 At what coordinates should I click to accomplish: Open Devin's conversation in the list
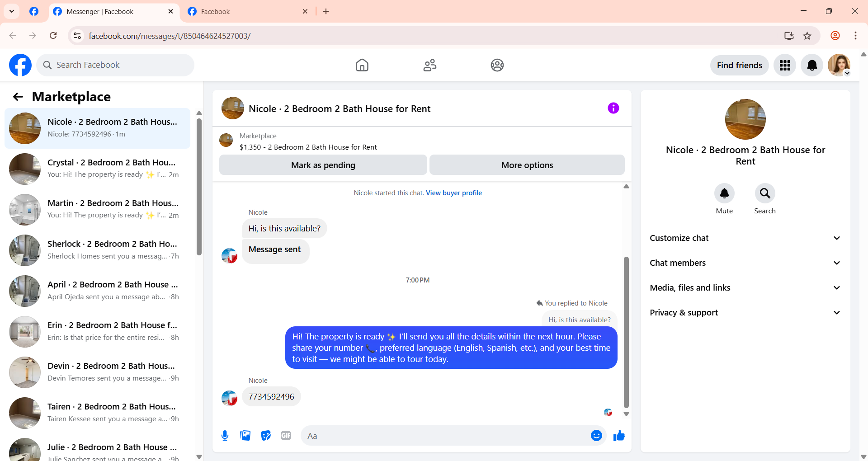coord(97,372)
